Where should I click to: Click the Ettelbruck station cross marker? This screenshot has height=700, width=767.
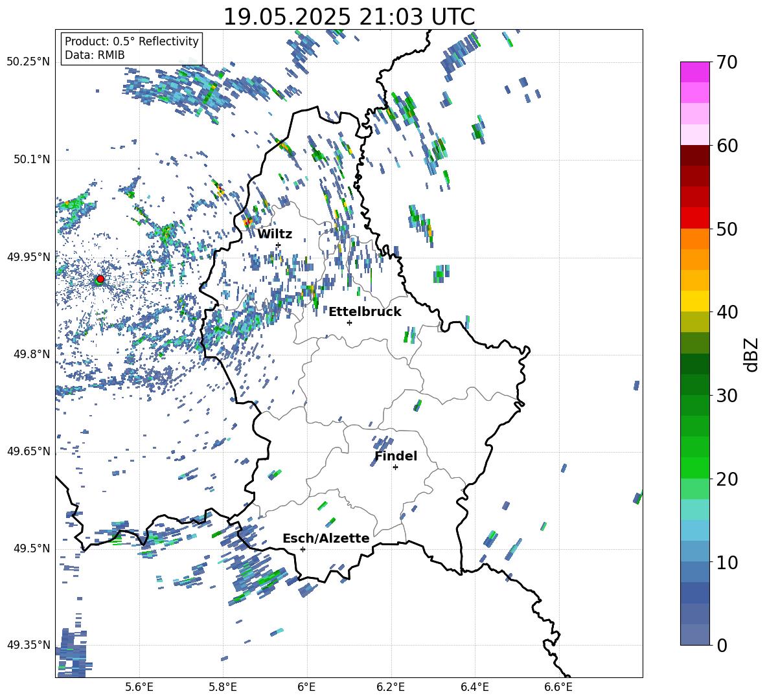349,322
